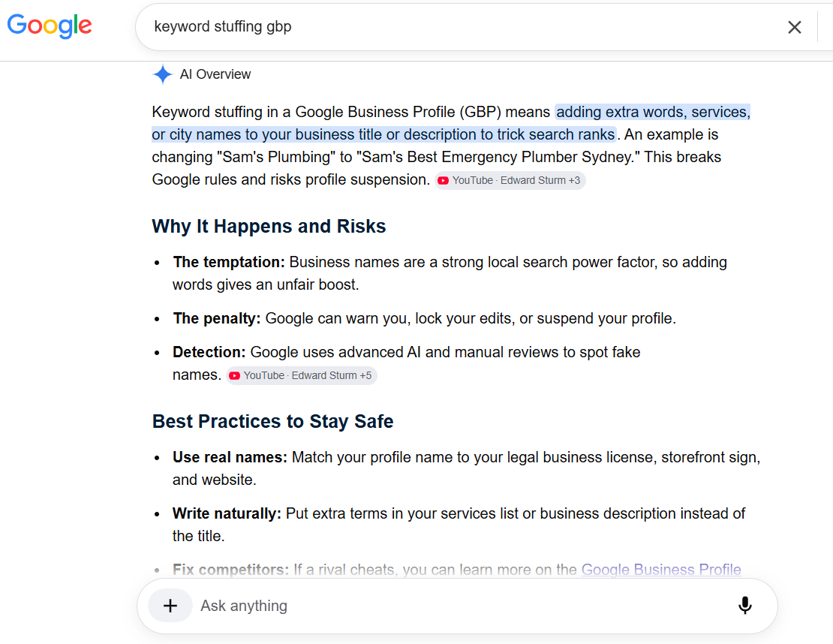The image size is (833, 644).
Task: Select the bold 'Write naturally:' text
Action: pyautogui.click(x=227, y=514)
